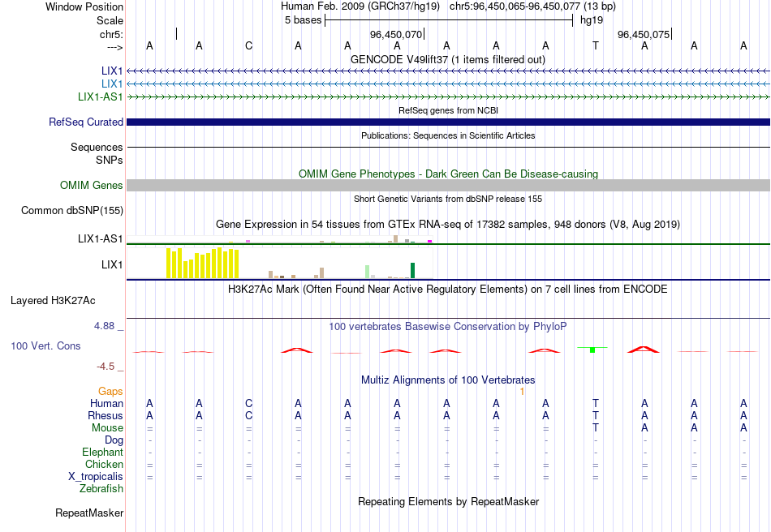Image resolution: width=771 pixels, height=532 pixels.
Task: Click the Layered H3K27Ac label
Action: tap(53, 301)
